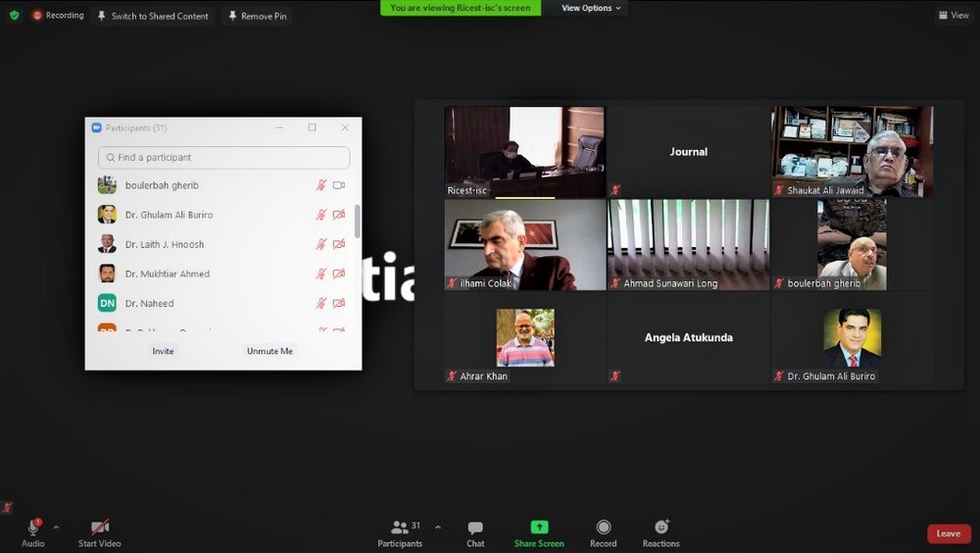This screenshot has height=553, width=980.
Task: Click Dr. Ghulam Ali Buriro's video-off icon
Action: (339, 215)
